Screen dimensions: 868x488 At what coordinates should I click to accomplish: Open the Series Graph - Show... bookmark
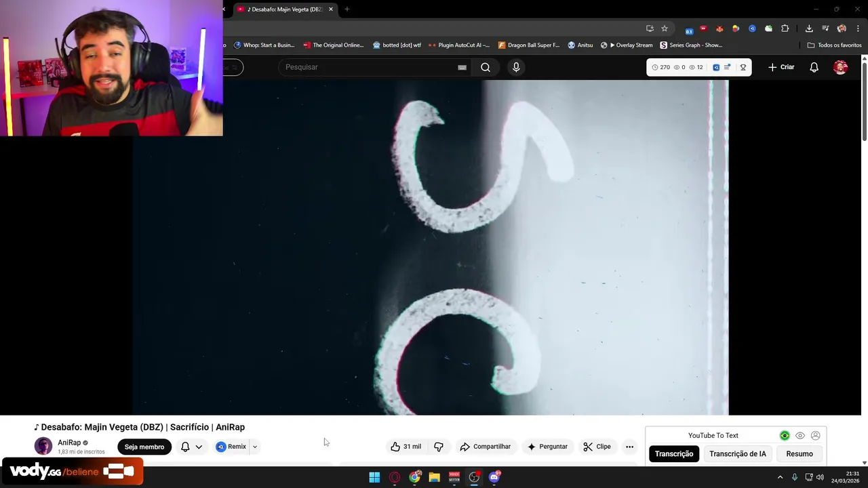(691, 45)
